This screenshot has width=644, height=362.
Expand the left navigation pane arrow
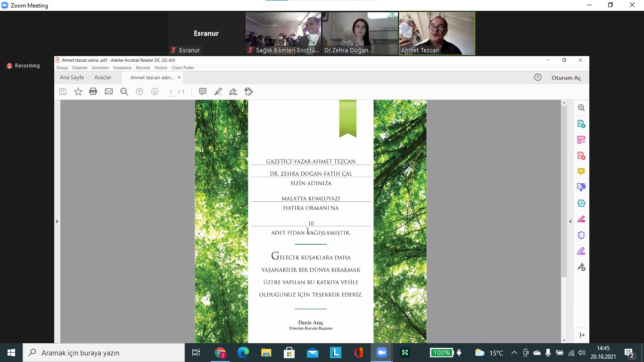point(57,221)
